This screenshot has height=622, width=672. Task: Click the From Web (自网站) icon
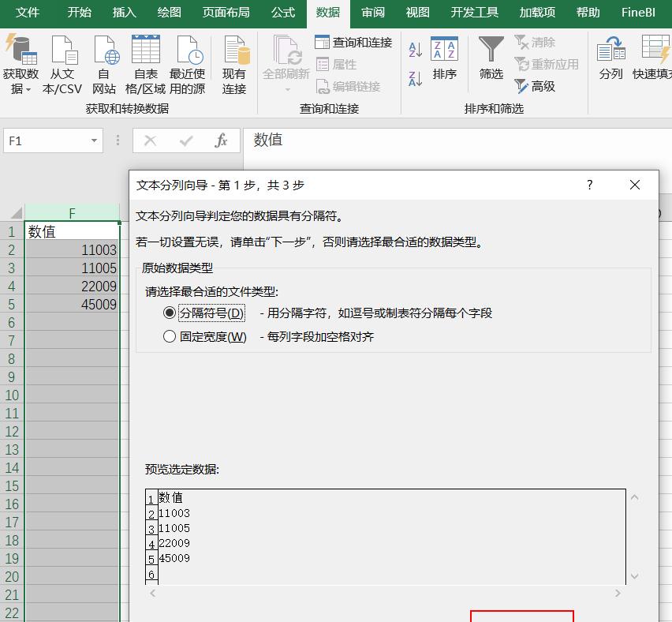click(x=106, y=49)
